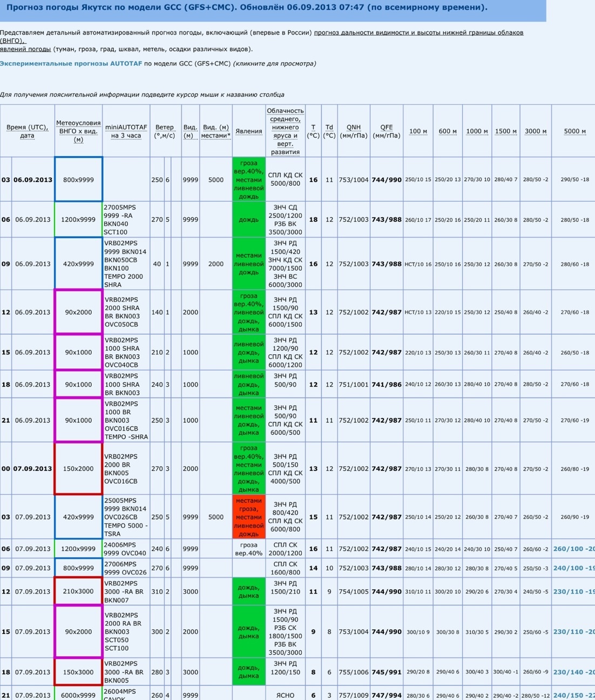This screenshot has height=700, width=595.
Task: Click the 6000x9999 conditions cell
Action: (78, 695)
